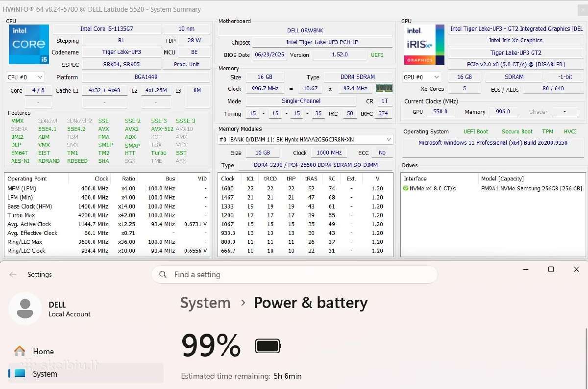Open the CPU #0 selector dropdown
588x389 pixels.
(x=25, y=77)
